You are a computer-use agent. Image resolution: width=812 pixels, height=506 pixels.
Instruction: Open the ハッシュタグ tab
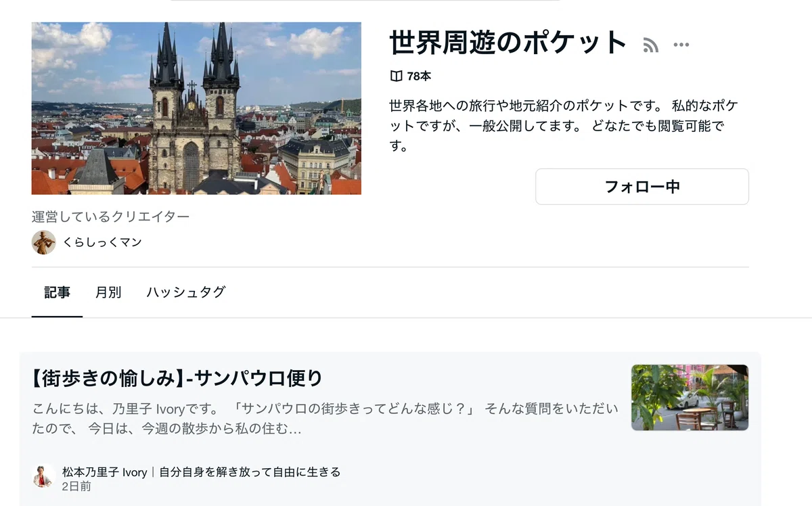186,292
